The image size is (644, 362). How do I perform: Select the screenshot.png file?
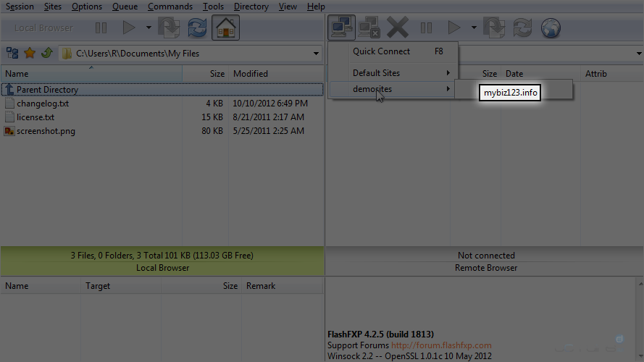pos(46,131)
